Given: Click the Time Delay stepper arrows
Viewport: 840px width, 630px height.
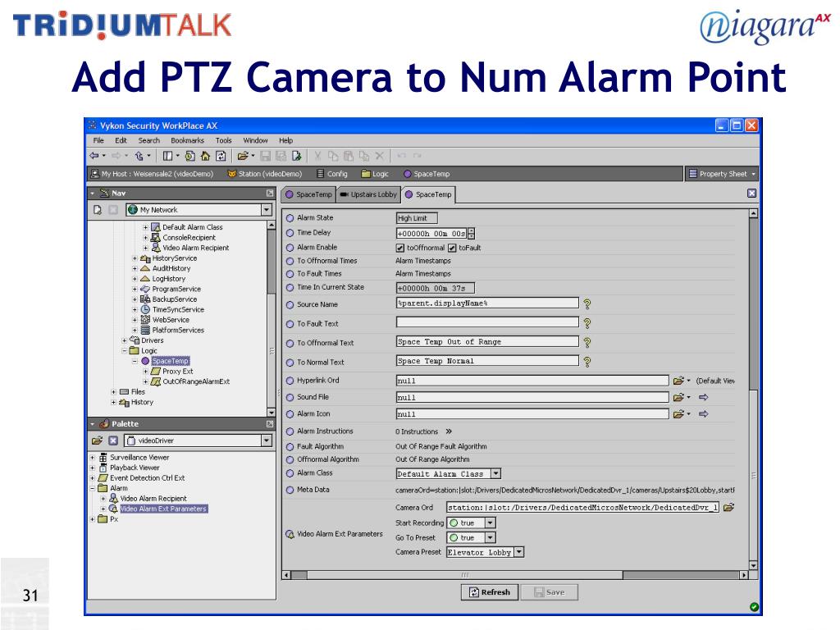Looking at the screenshot, I should (x=472, y=234).
